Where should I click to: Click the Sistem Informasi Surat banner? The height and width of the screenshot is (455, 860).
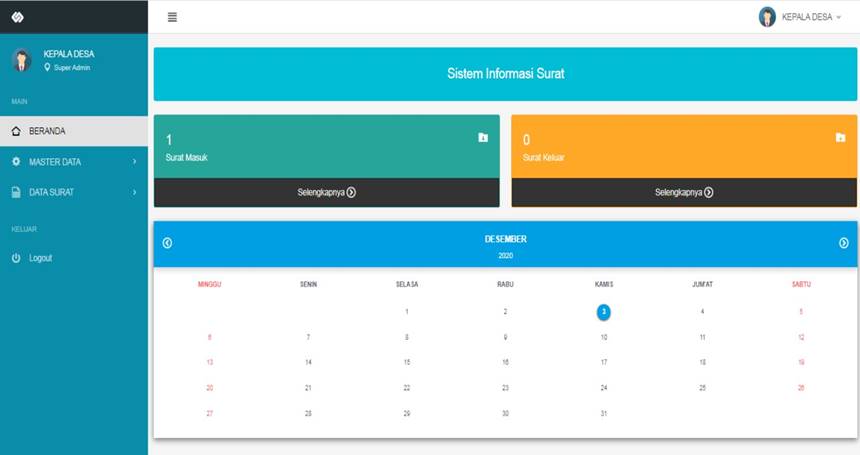505,74
